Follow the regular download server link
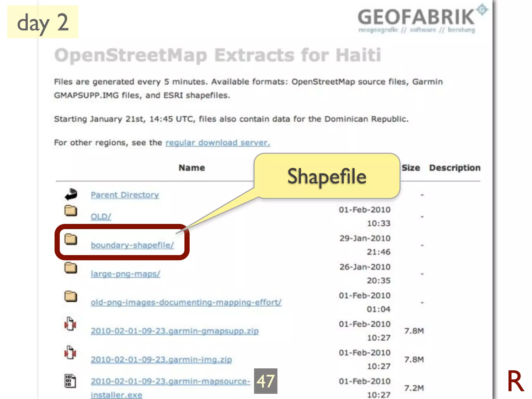 218,143
